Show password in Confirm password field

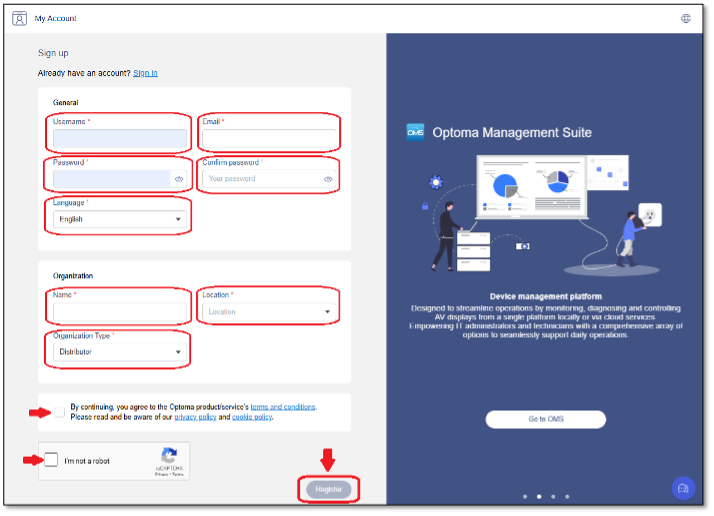click(328, 179)
